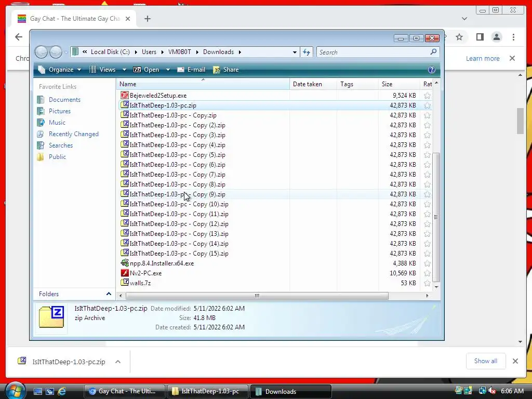Launch Internet Explorer from quick launch

click(62, 391)
